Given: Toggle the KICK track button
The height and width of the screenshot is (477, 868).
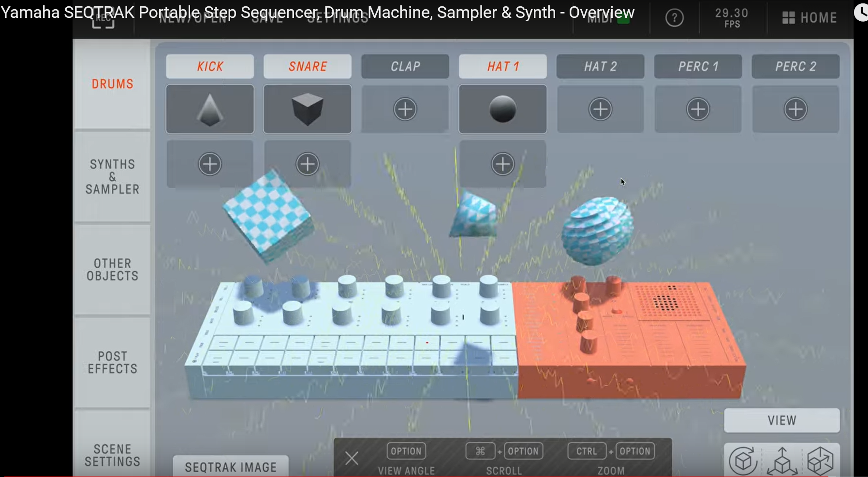Looking at the screenshot, I should 210,66.
